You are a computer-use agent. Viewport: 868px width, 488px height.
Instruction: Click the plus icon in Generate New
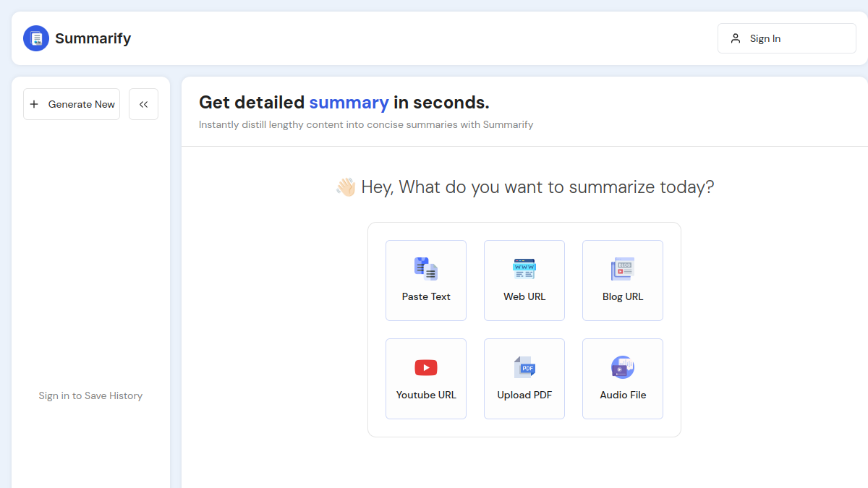[x=34, y=104]
